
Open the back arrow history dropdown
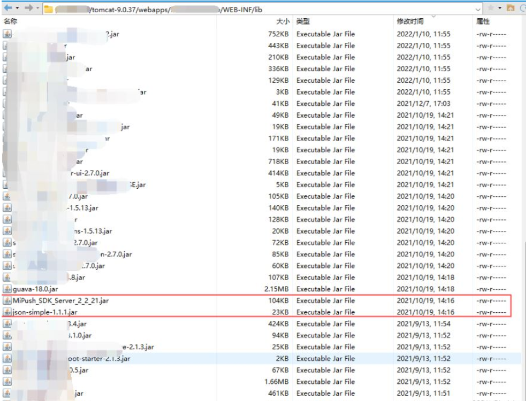click(17, 8)
